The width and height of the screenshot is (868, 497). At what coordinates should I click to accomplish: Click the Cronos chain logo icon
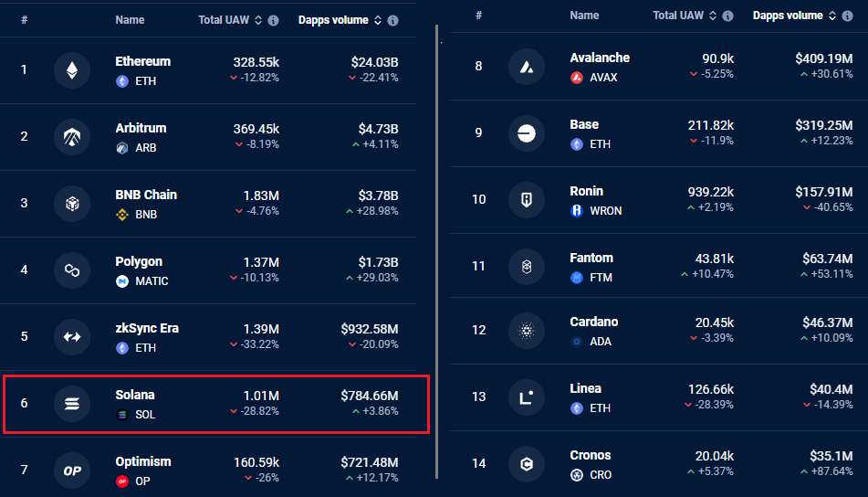coord(527,464)
